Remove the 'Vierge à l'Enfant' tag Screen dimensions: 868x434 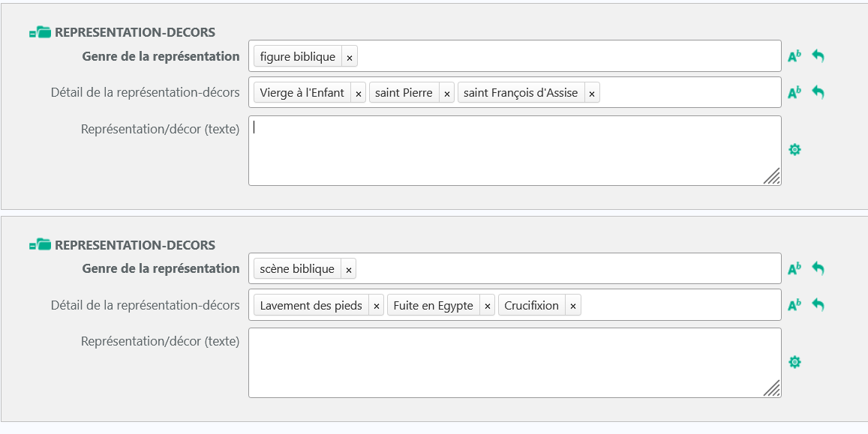coord(358,94)
